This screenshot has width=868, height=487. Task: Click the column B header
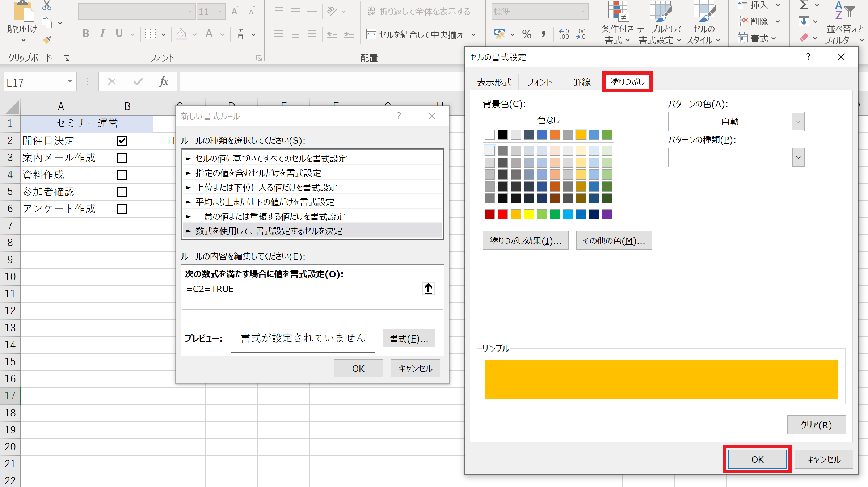click(x=127, y=106)
